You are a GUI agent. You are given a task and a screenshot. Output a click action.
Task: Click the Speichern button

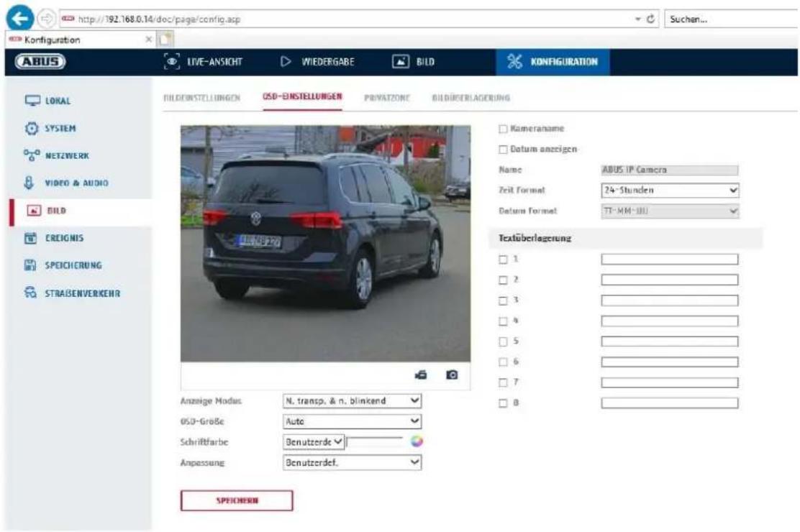tap(237, 501)
